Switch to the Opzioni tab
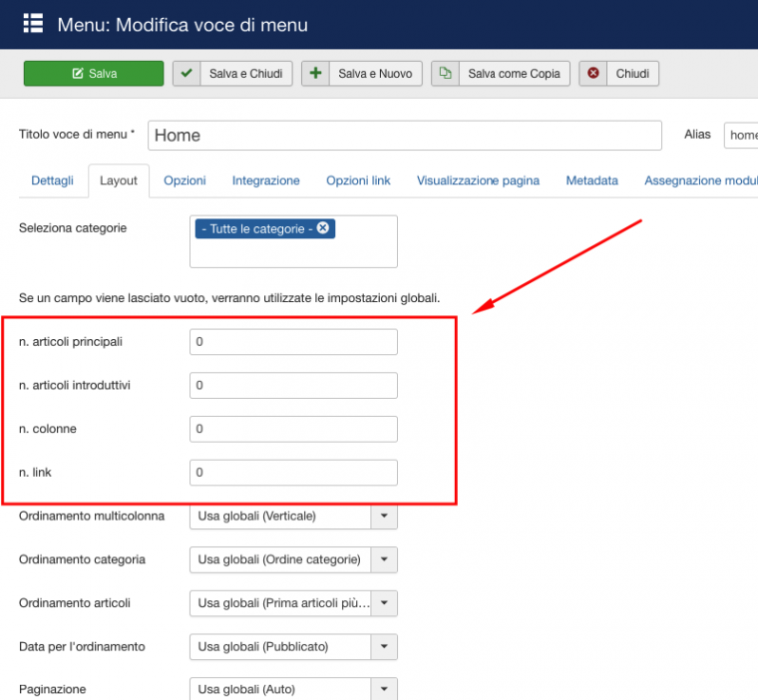This screenshot has width=758, height=700. [185, 180]
